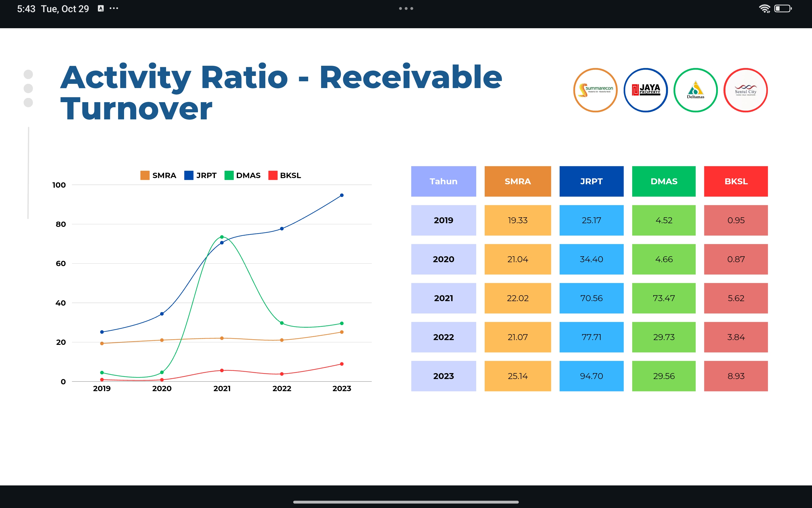Select the DMAS value 4.52 cell
Screen dimensions: 812x508
tap(664, 220)
